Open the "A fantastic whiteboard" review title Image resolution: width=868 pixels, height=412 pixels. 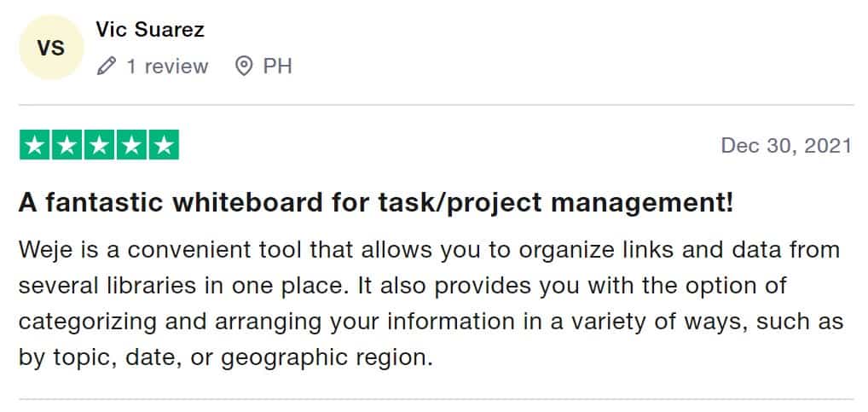[375, 203]
